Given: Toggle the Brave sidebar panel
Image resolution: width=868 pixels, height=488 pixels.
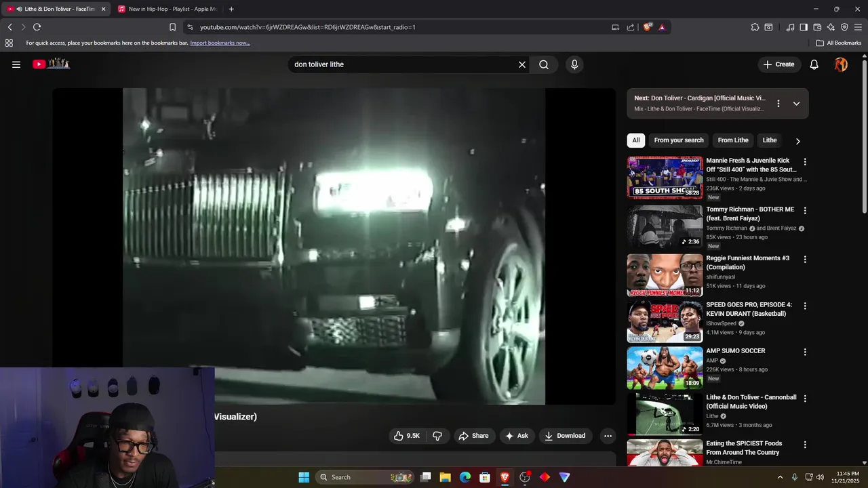Looking at the screenshot, I should [x=804, y=27].
